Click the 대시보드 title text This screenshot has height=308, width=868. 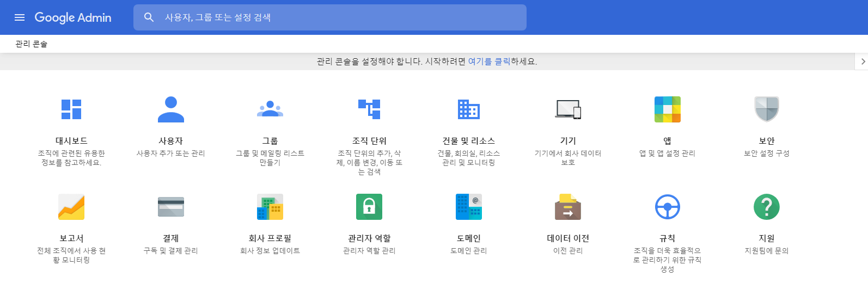[71, 141]
